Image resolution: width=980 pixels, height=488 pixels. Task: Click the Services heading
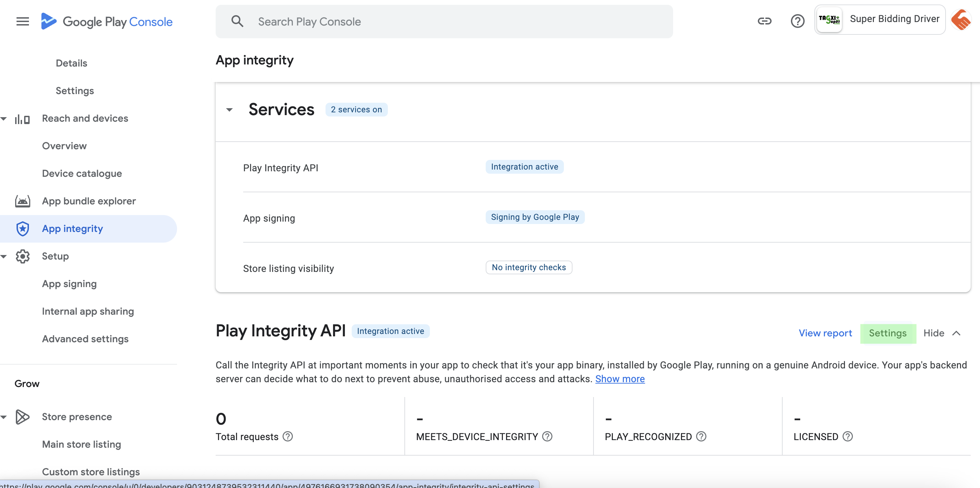tap(281, 110)
